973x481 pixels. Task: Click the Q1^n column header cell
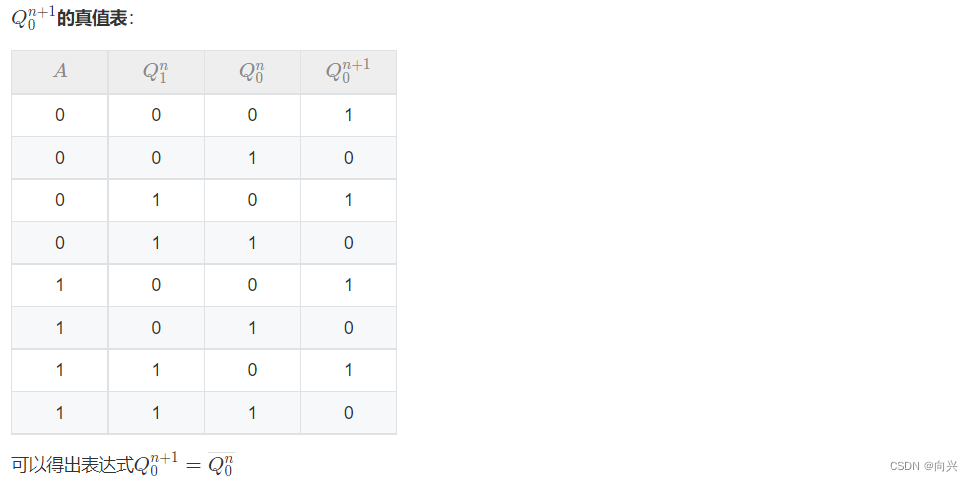[156, 72]
